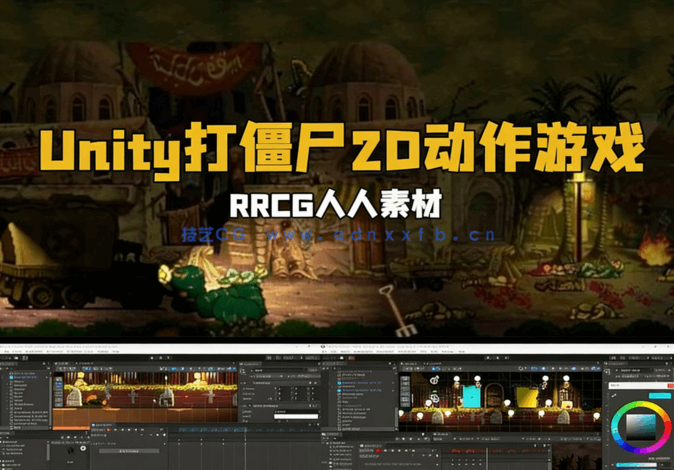The image size is (674, 470).
Task: Click Play button in right Unity editor
Action: click(488, 358)
